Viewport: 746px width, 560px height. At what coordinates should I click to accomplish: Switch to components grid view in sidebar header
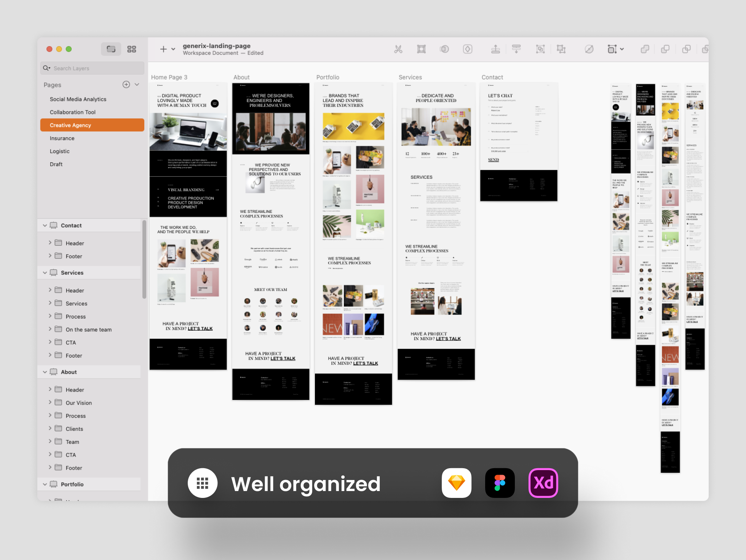pyautogui.click(x=131, y=49)
